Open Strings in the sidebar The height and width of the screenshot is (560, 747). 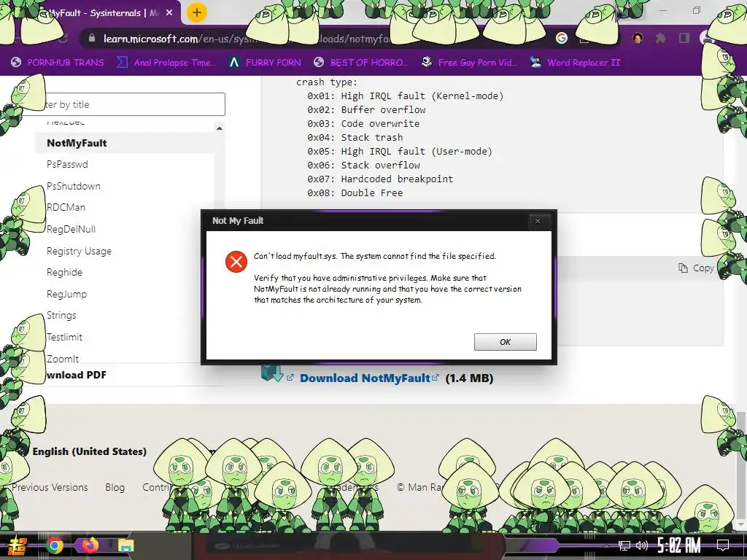tap(61, 315)
